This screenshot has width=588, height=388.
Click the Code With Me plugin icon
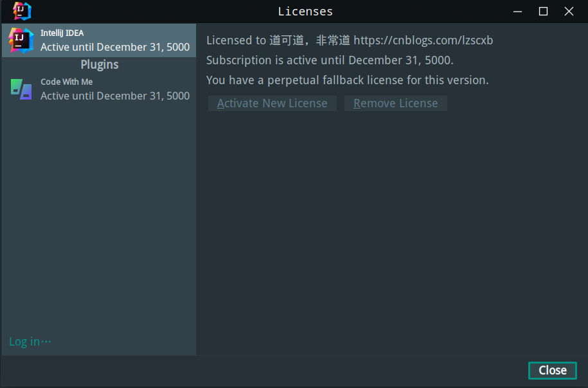tap(21, 89)
